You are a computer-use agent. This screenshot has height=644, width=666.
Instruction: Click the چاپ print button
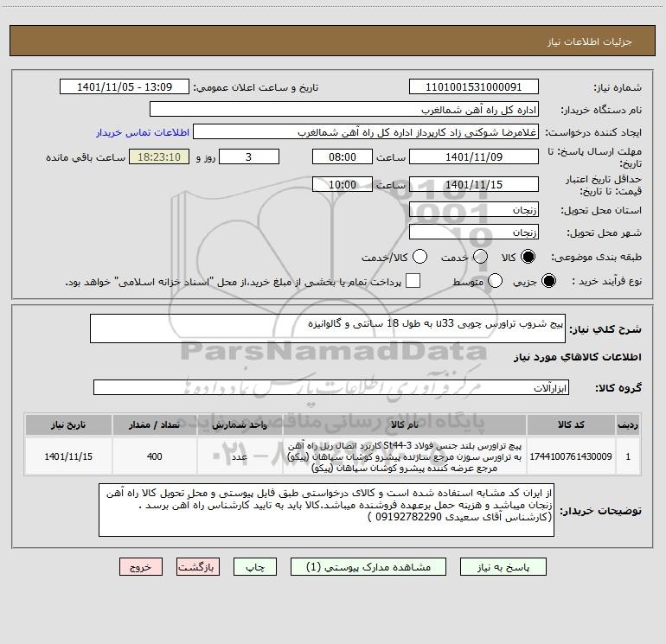(x=255, y=567)
